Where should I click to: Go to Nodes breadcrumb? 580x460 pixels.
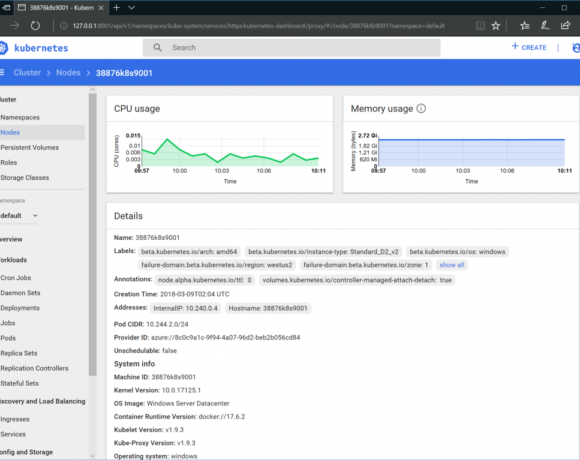coord(68,72)
